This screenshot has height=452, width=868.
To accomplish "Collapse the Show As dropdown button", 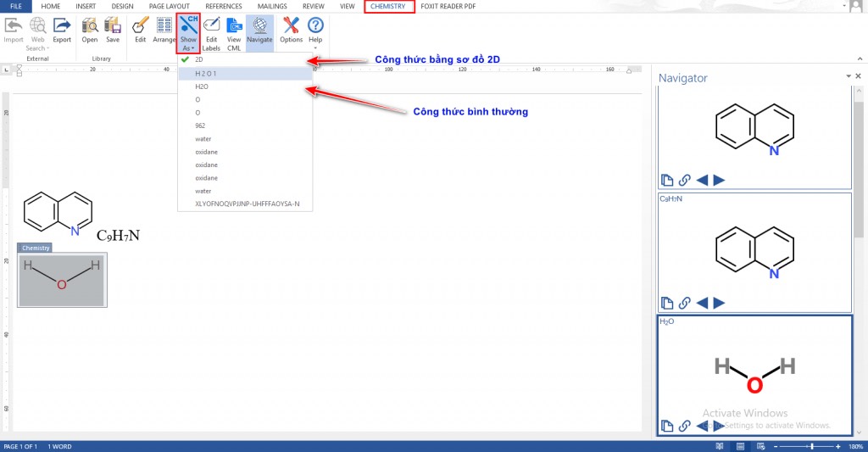I will [188, 34].
